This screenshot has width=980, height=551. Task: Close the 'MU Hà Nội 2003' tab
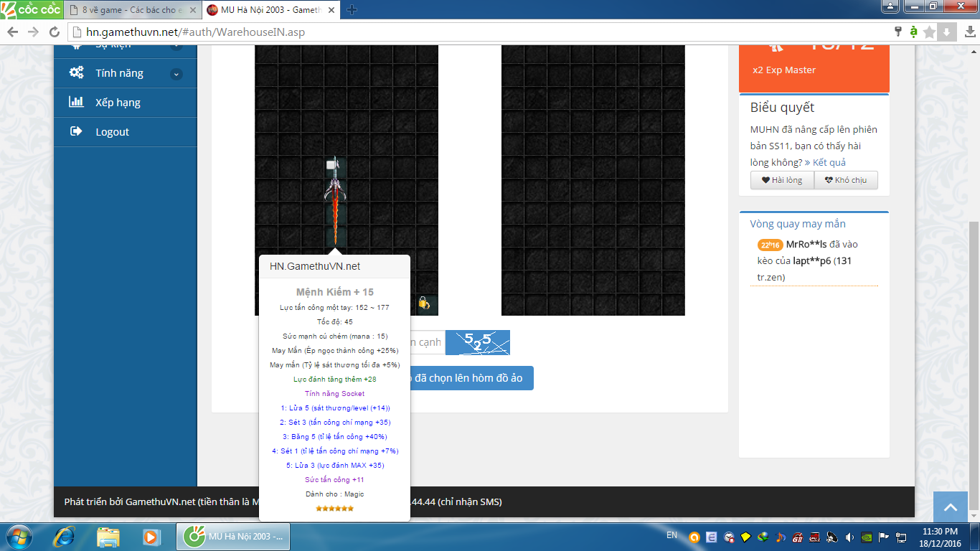tap(331, 10)
